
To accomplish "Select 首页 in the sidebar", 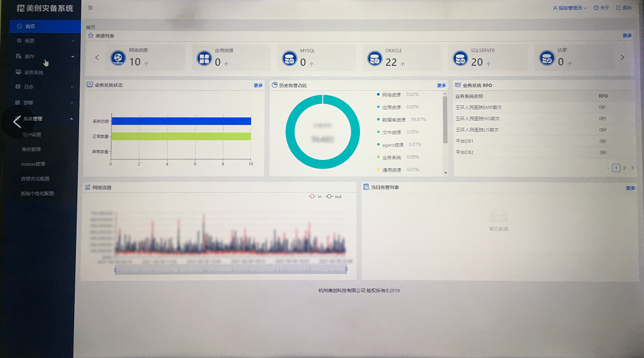I will (30, 26).
